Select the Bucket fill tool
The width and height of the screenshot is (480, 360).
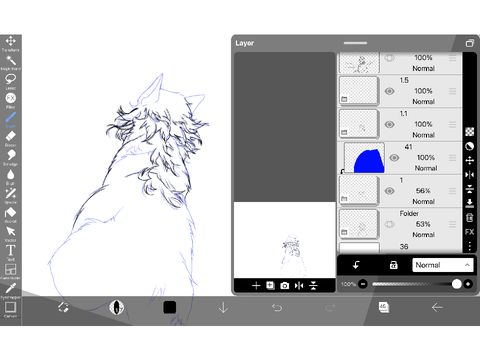tap(11, 214)
